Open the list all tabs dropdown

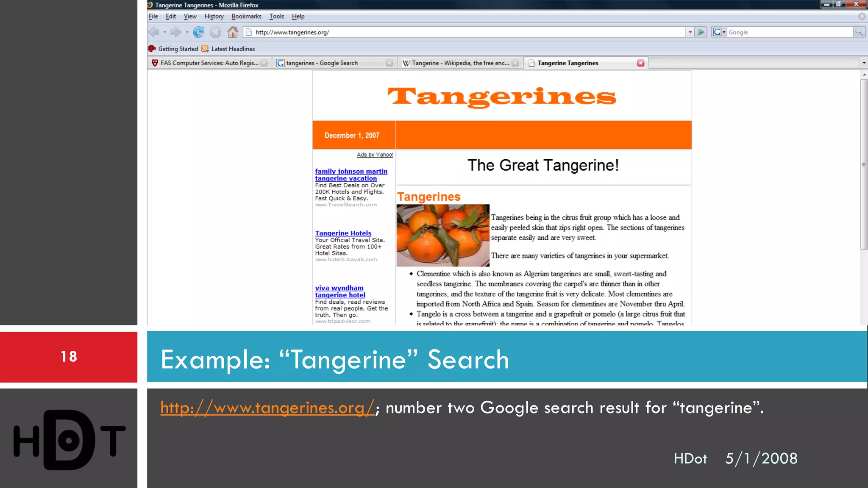(864, 63)
